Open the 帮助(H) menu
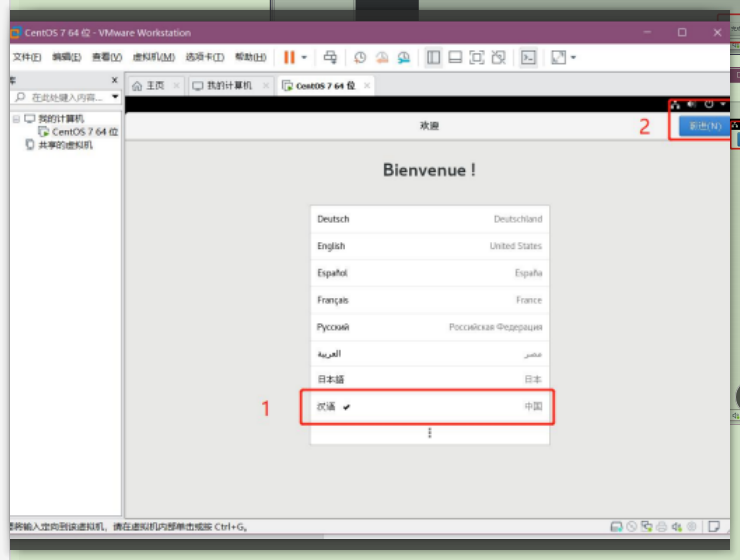 [x=251, y=57]
